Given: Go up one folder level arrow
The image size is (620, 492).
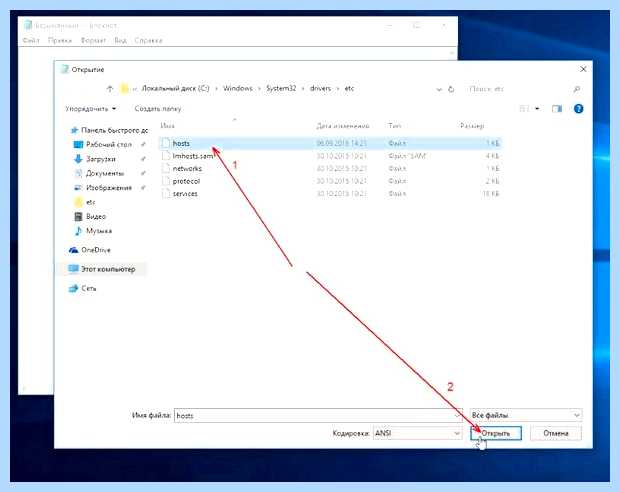Looking at the screenshot, I should pos(110,89).
